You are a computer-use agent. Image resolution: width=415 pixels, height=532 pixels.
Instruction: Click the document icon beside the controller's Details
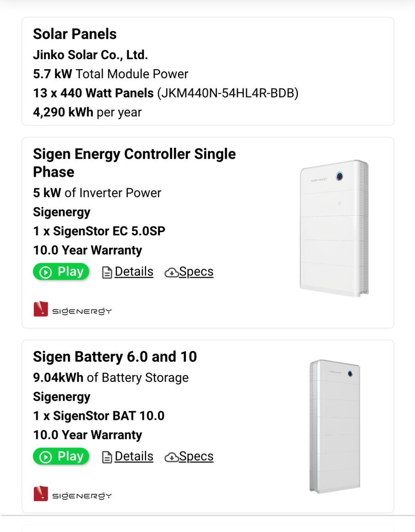pyautogui.click(x=107, y=273)
